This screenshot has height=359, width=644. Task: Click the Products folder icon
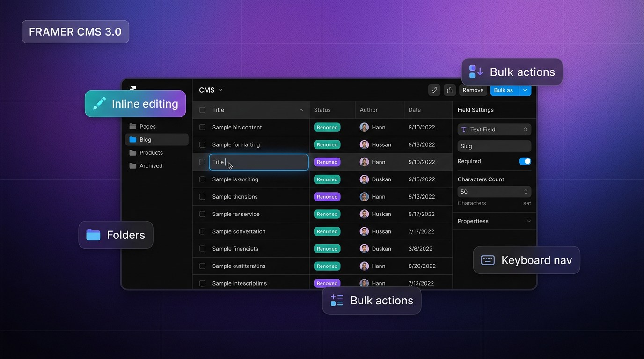tap(133, 153)
